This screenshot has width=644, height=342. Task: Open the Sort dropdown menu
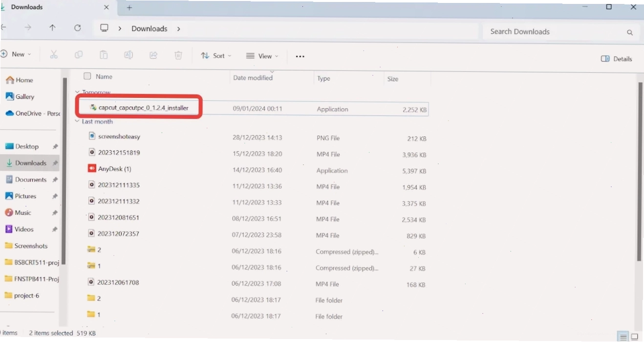(216, 56)
